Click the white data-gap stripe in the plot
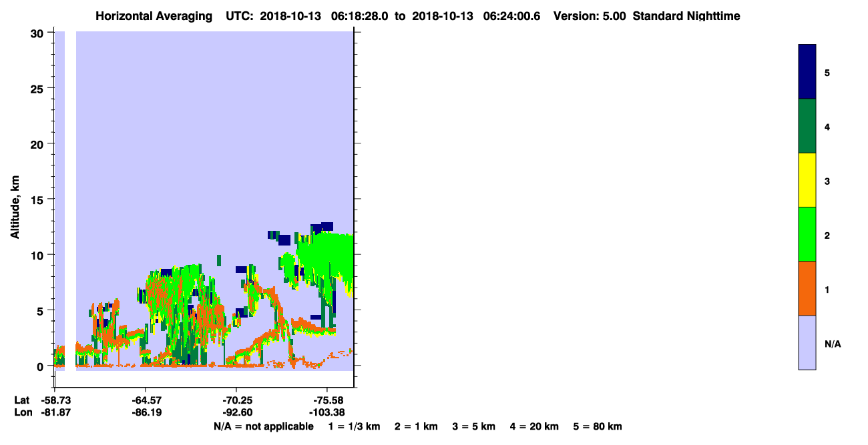868x445 pixels. (x=70, y=200)
